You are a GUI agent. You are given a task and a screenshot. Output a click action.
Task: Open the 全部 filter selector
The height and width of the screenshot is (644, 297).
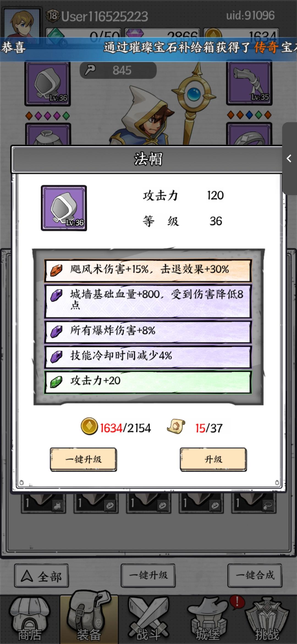[42, 575]
